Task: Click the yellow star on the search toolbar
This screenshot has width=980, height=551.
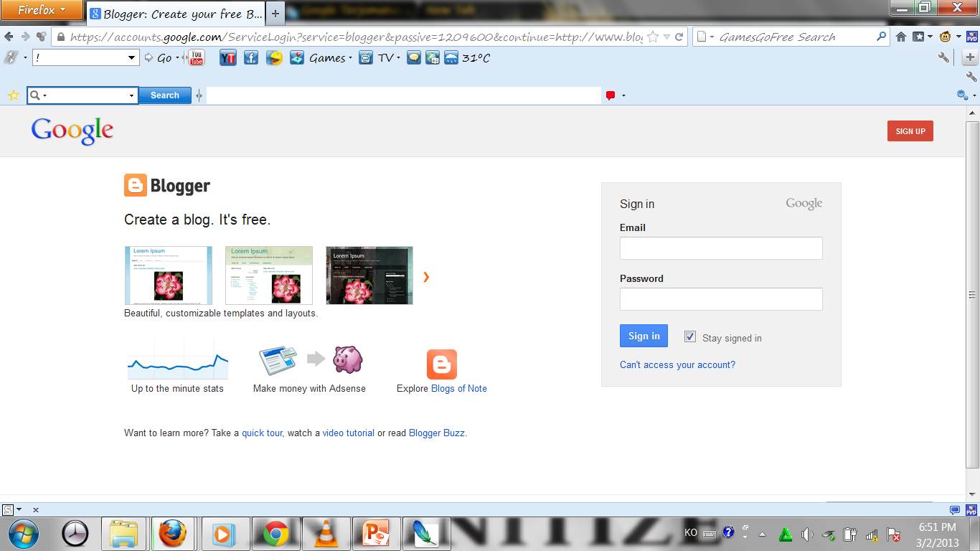Action: pyautogui.click(x=13, y=95)
